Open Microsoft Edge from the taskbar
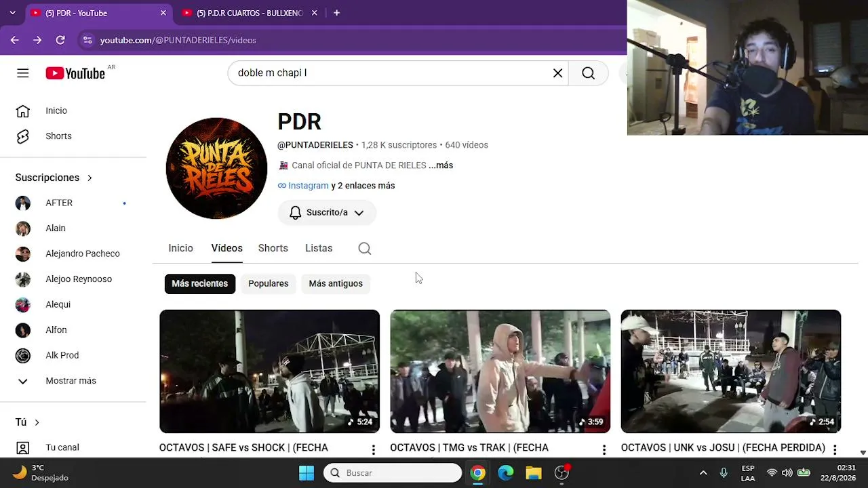The height and width of the screenshot is (488, 868). click(x=506, y=473)
